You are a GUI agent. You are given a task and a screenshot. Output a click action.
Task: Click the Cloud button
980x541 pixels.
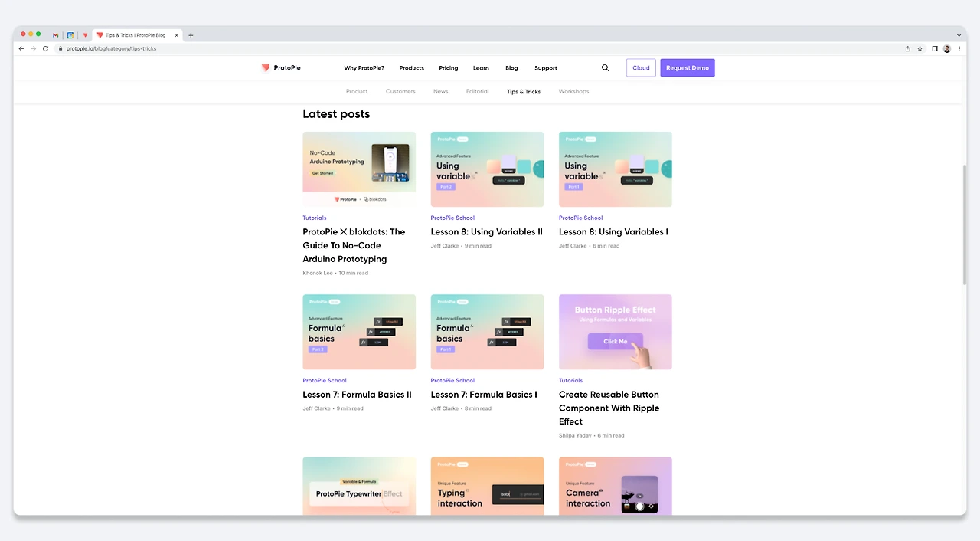click(641, 67)
